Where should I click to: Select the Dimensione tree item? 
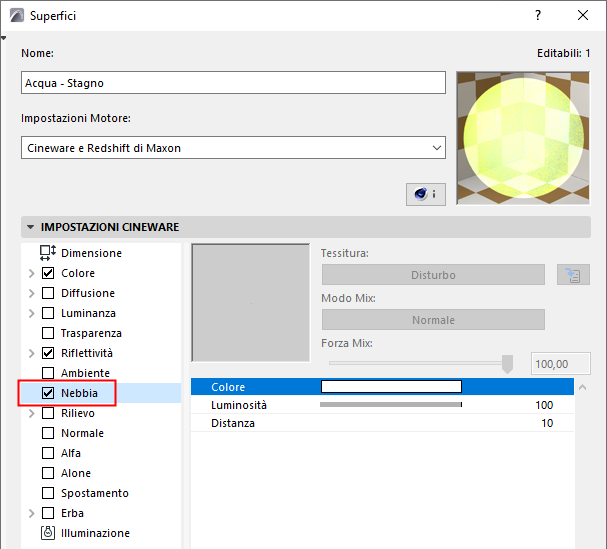tap(91, 253)
